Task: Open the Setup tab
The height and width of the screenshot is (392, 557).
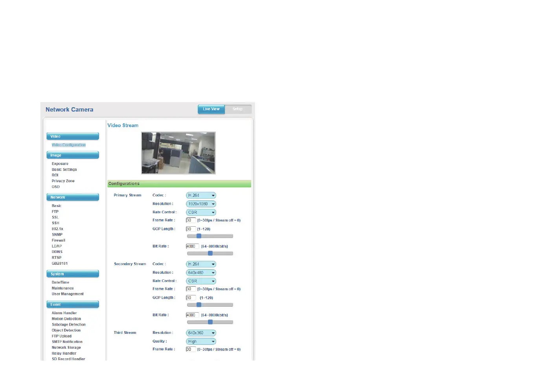Action: (238, 109)
